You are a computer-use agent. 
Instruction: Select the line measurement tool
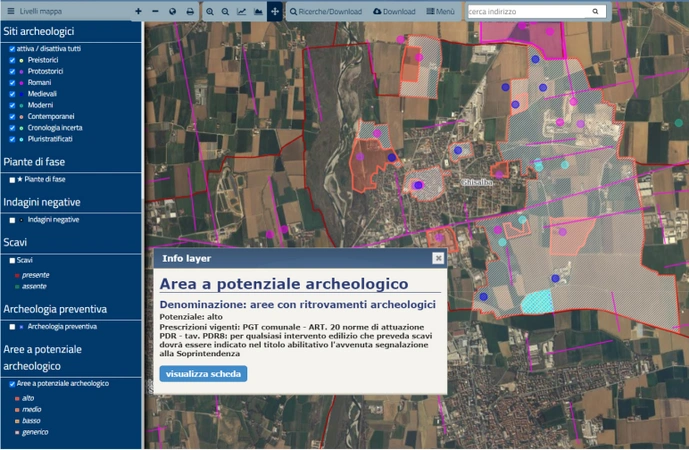pos(241,12)
